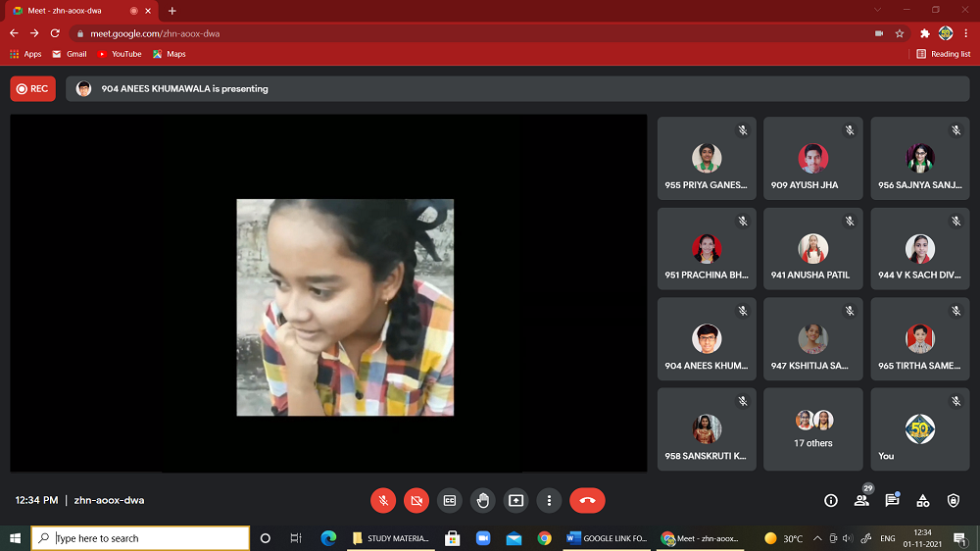Leave the call
Screen dimensions: 980x551
point(587,500)
